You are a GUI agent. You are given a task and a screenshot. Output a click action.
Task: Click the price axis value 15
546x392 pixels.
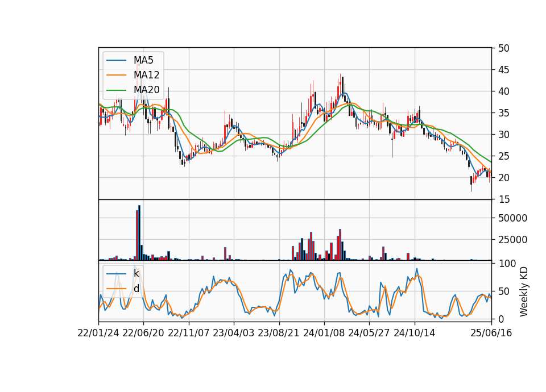pyautogui.click(x=504, y=199)
